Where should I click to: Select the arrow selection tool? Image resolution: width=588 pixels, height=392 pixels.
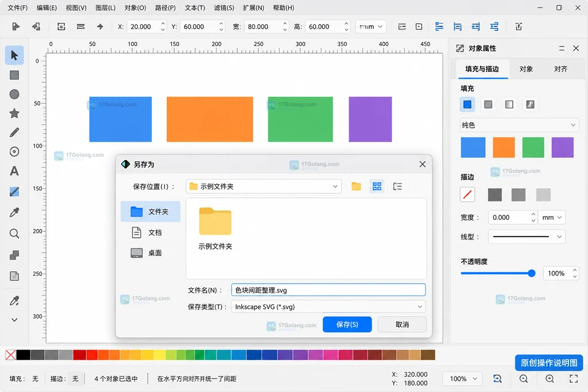[14, 55]
